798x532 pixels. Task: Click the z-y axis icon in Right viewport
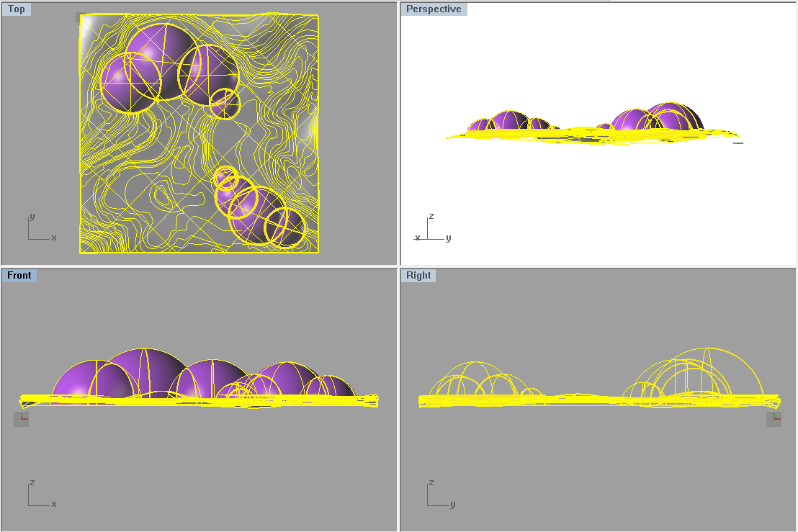pos(438,495)
